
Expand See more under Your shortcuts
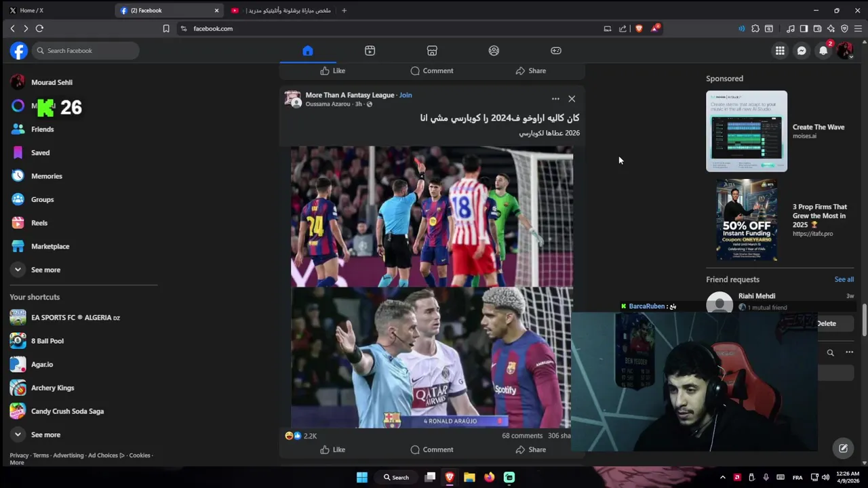(x=45, y=434)
